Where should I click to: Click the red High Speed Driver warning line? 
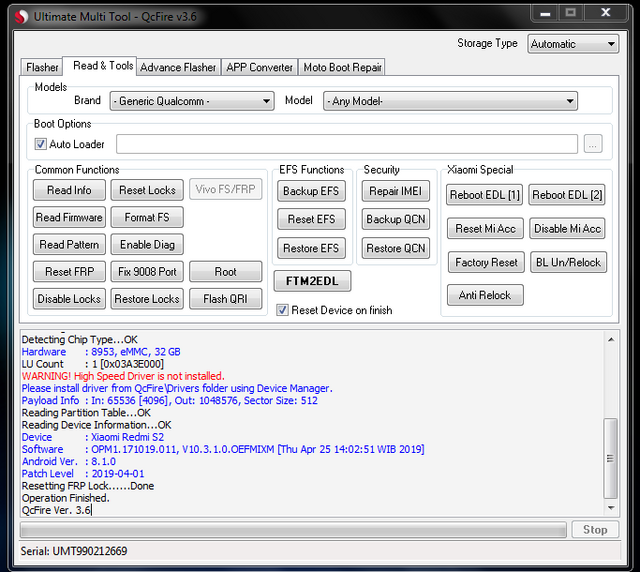pos(123,376)
